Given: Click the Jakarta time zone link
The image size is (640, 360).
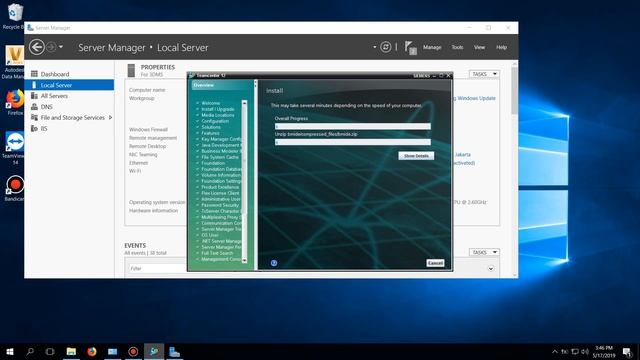Looking at the screenshot, I should coord(463,155).
